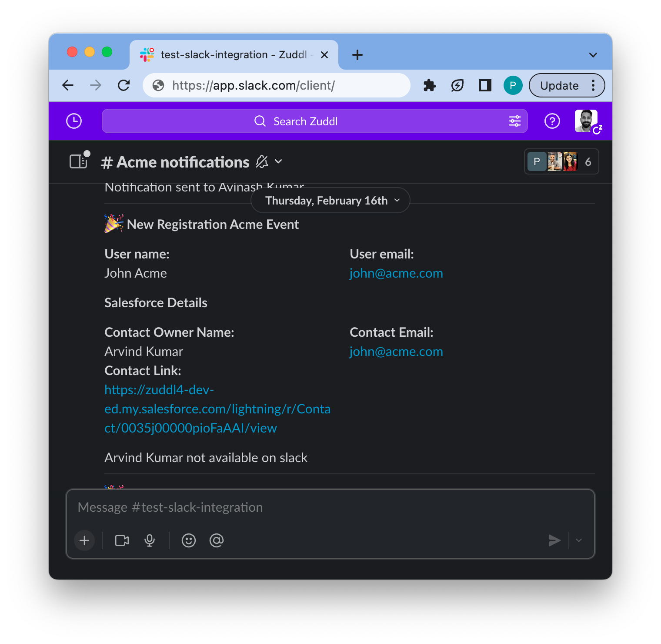Open Slack history clock icon

tap(74, 121)
